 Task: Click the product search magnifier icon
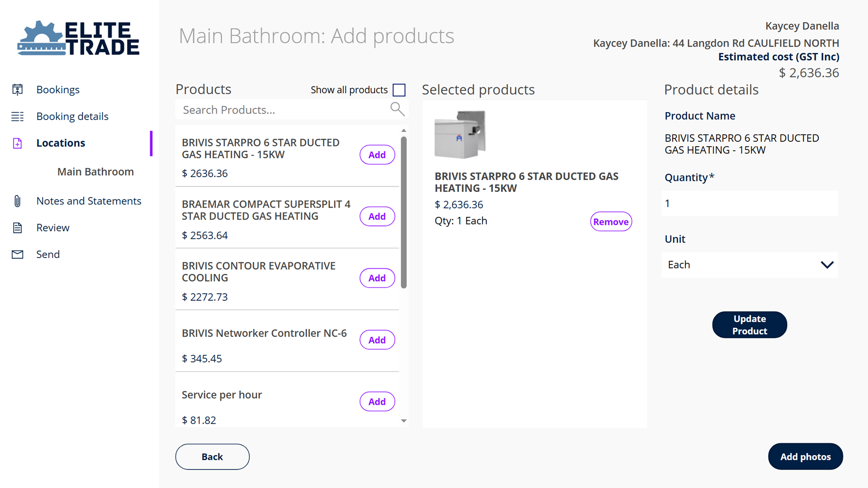click(x=397, y=109)
